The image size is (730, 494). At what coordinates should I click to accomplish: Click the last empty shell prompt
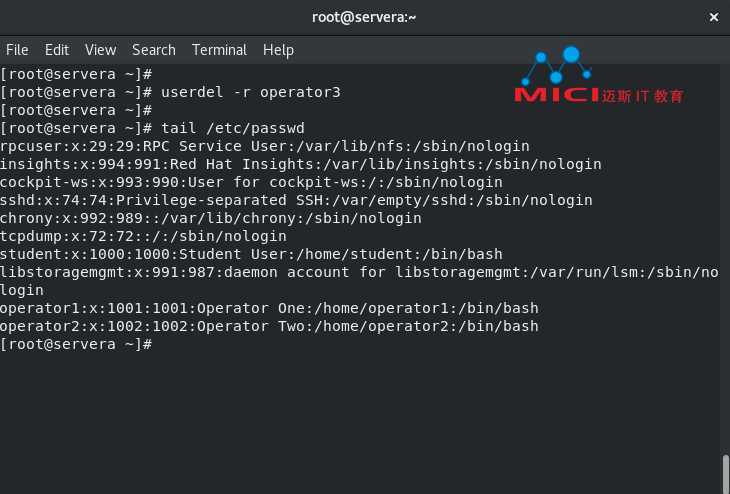point(76,344)
